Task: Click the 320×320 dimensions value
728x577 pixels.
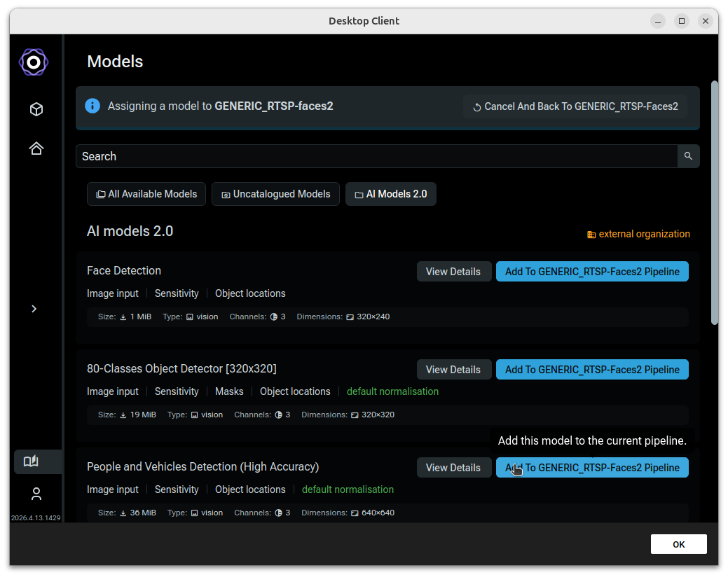Action: coord(378,415)
